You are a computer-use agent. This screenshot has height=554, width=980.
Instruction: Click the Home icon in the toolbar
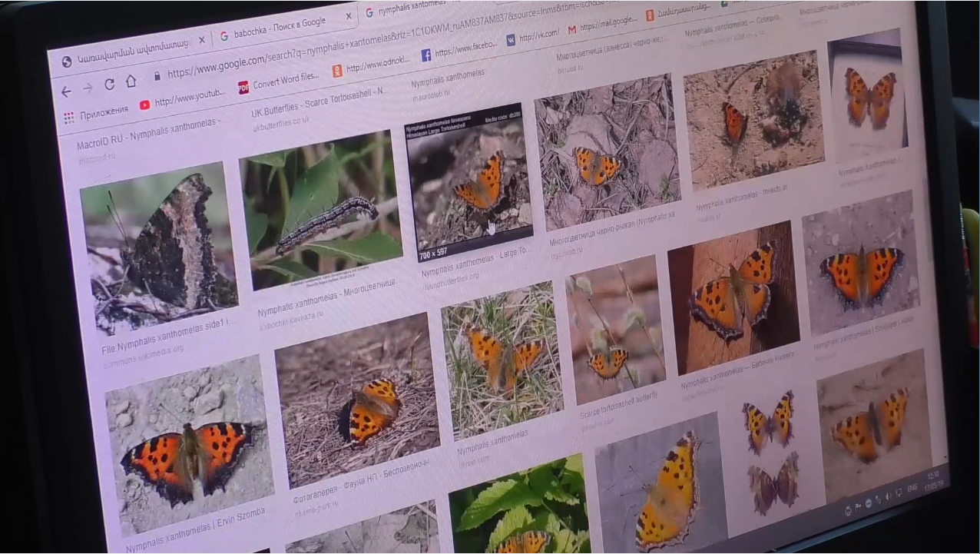coord(131,81)
